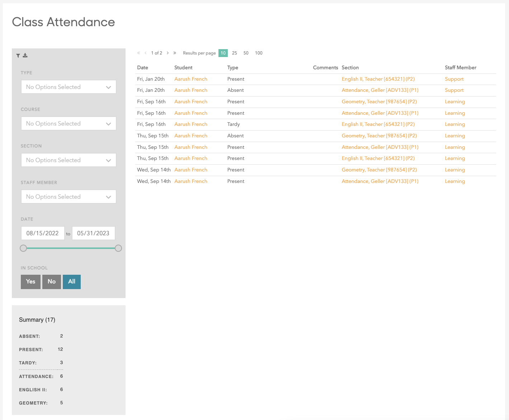Screen dimensions: 509x420
Task: Go to the previous results page
Action: (146, 53)
